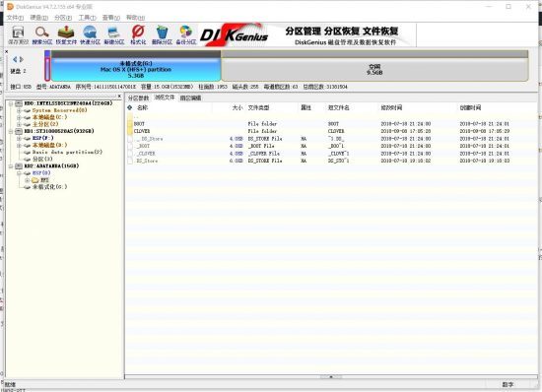Viewport: 542px width, 392px height.
Task: Select the '.DS_Store' 6.0KB file row name
Action: (147, 161)
